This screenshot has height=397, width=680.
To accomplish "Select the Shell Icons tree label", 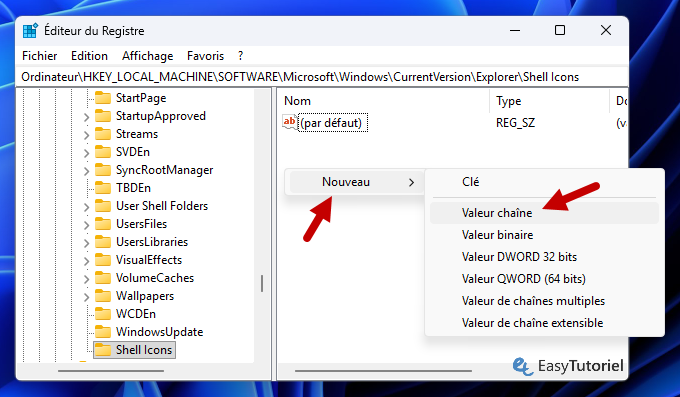I will (x=144, y=350).
